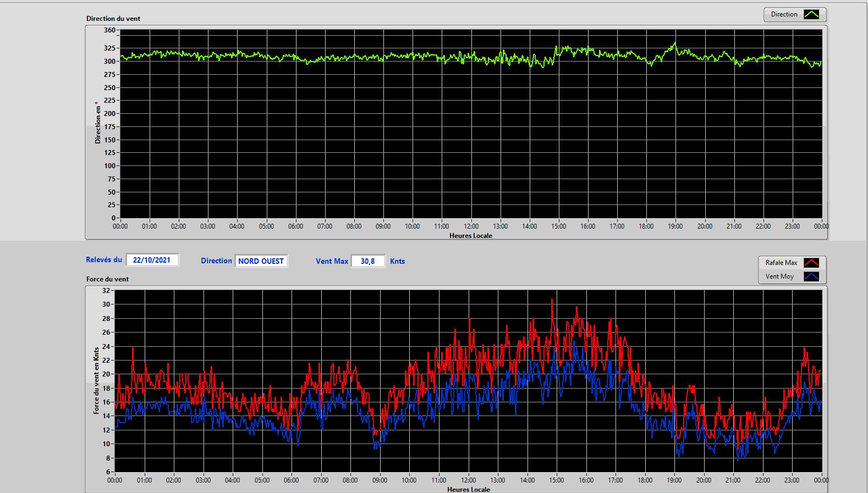This screenshot has width=868, height=493.
Task: Click the 360 tick on direction axis
Action: [110, 30]
